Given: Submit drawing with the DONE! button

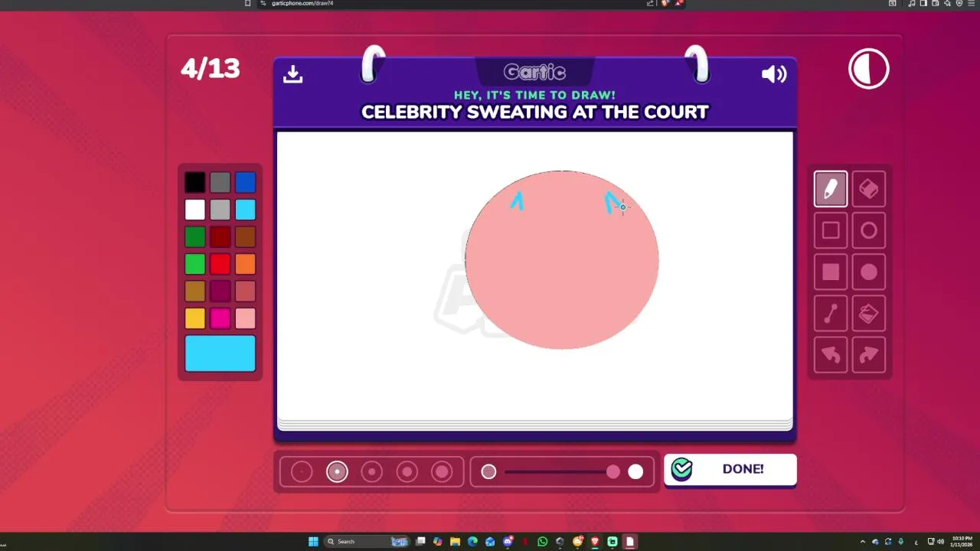Looking at the screenshot, I should (730, 469).
